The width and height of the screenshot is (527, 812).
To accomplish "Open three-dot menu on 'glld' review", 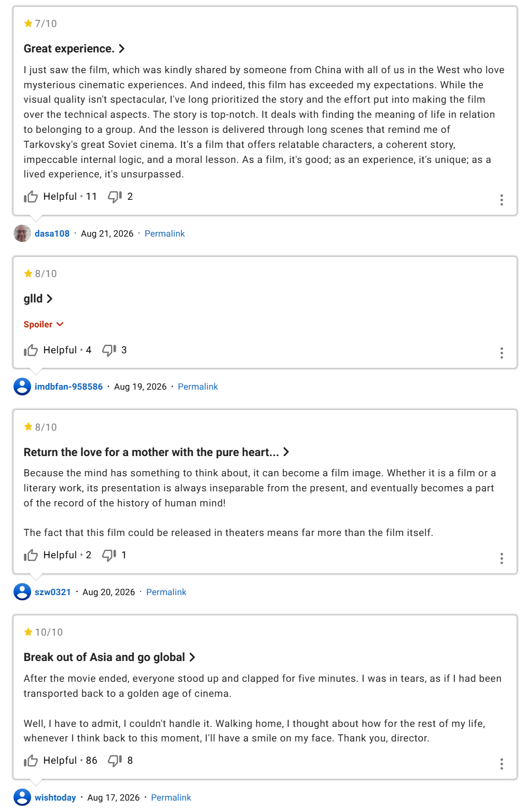I will tap(502, 353).
